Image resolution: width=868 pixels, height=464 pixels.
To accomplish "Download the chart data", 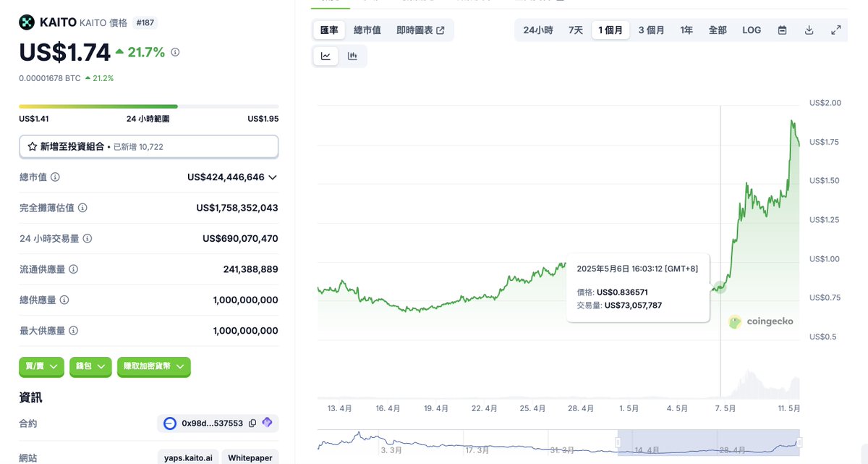I will (809, 30).
